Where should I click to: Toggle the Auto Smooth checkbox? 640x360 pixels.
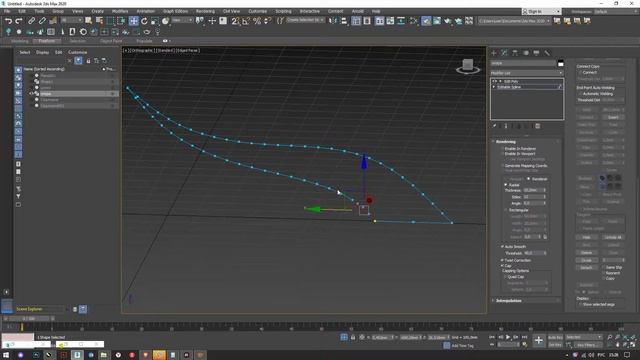coord(503,247)
